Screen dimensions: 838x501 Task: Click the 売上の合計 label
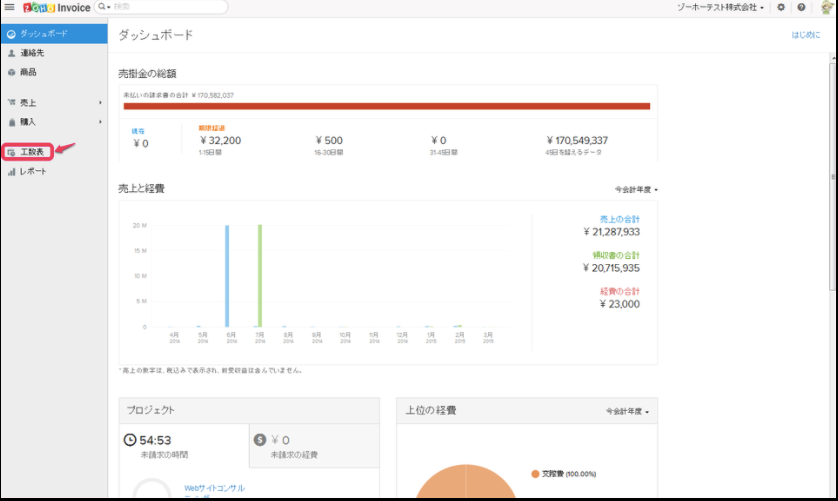coord(619,219)
